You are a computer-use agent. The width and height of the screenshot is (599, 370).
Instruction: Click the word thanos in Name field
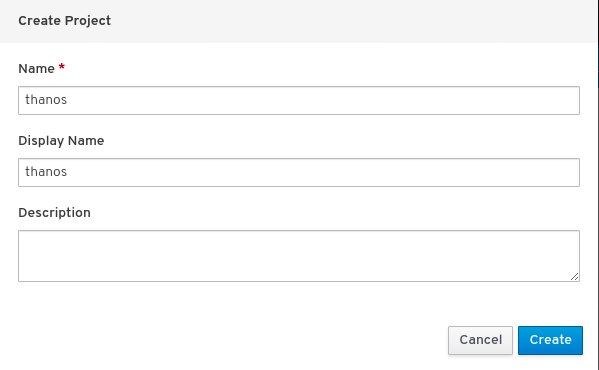[x=46, y=100]
